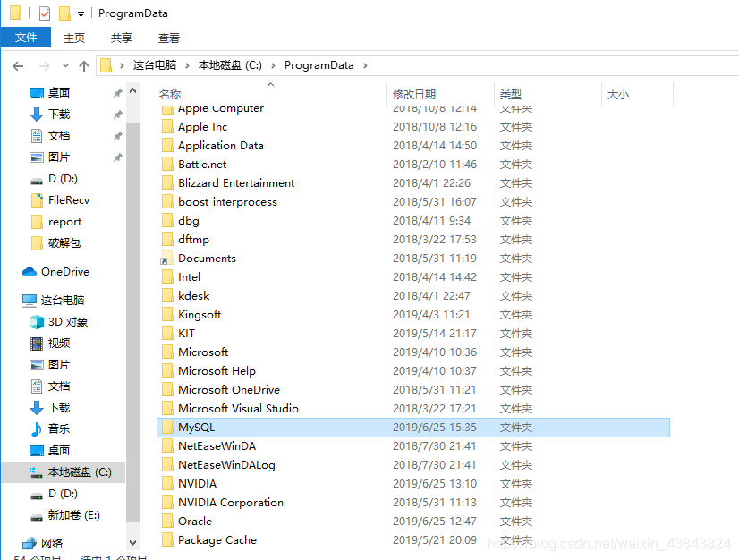Image resolution: width=739 pixels, height=560 pixels.
Task: Select the Package Cache folder
Action: pyautogui.click(x=217, y=540)
